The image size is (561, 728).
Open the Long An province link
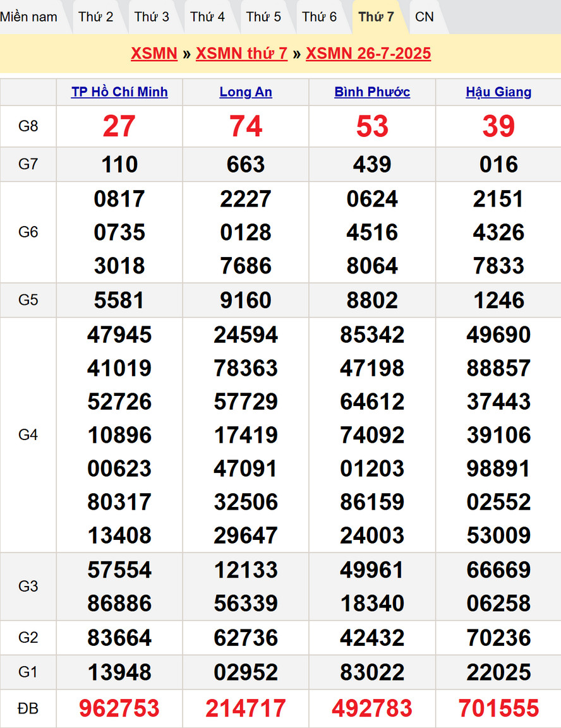pos(246,92)
